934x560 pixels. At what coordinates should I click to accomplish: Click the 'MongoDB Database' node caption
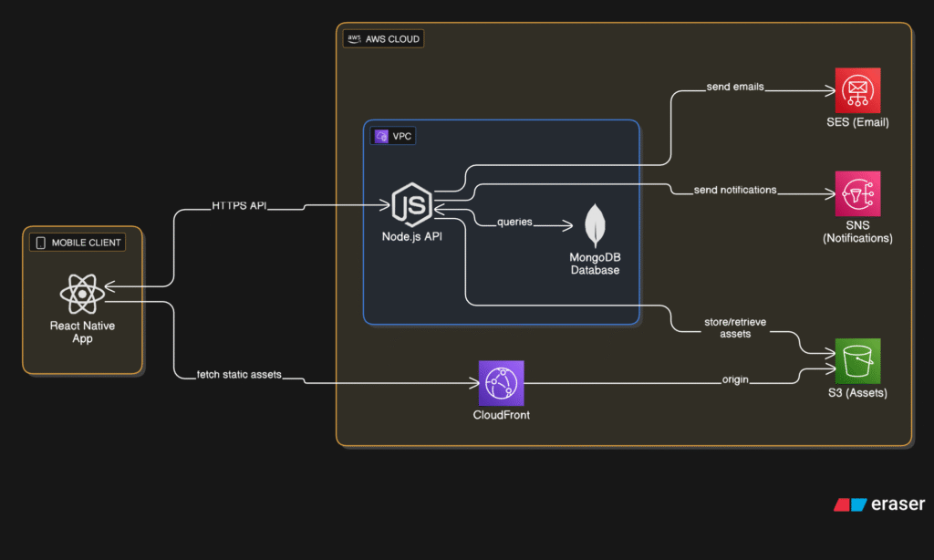tap(595, 264)
